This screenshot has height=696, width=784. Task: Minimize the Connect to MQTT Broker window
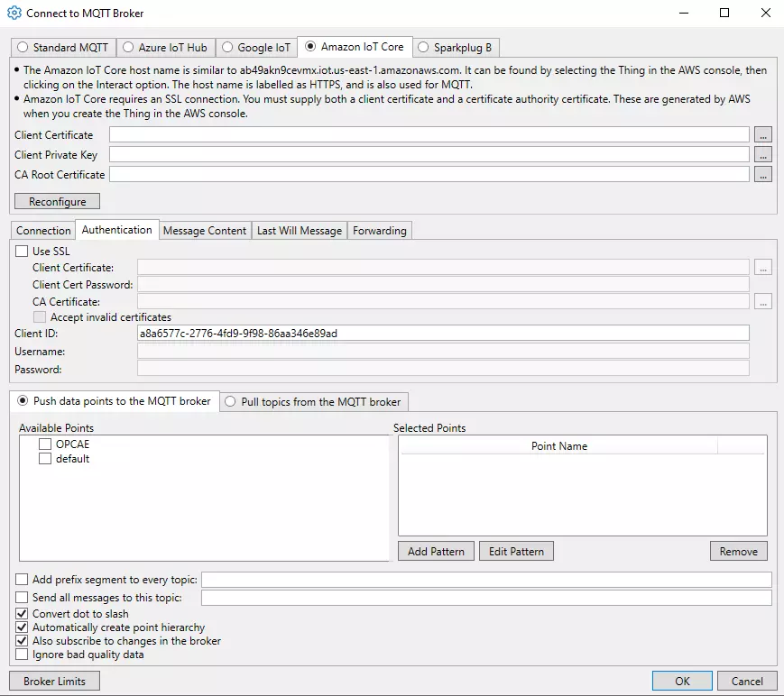pyautogui.click(x=684, y=13)
